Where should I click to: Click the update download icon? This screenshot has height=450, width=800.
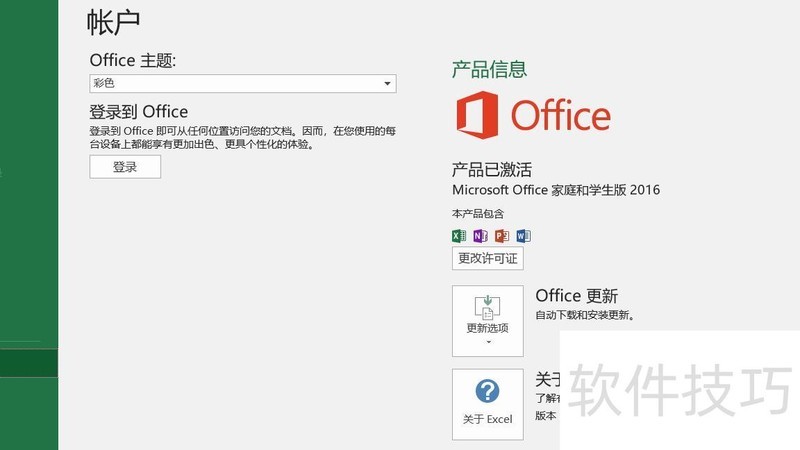pos(487,307)
